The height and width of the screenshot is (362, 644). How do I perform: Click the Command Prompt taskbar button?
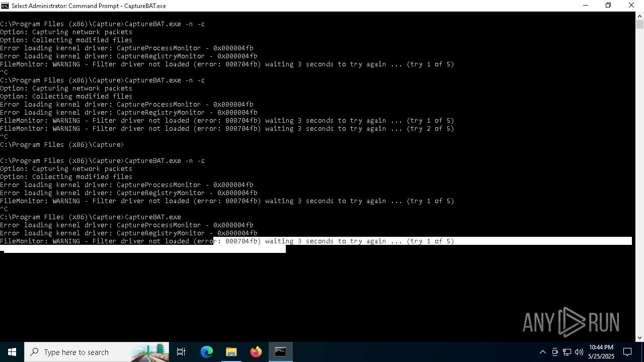coord(280,352)
